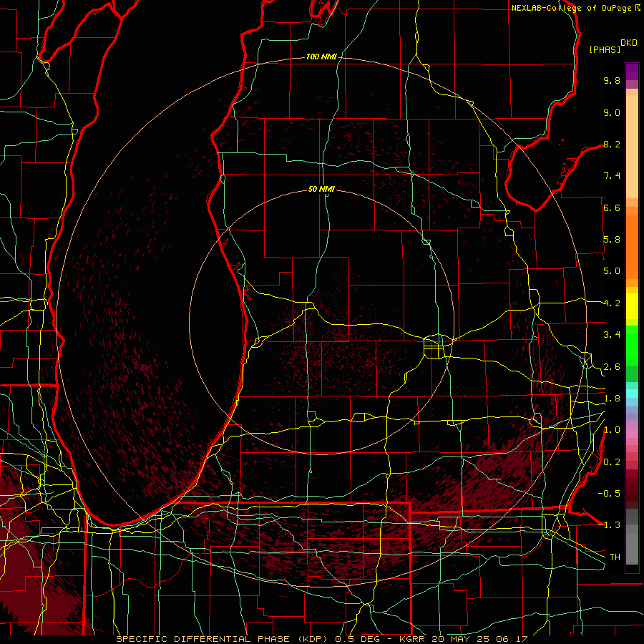The height and width of the screenshot is (644, 644).
Task: Click the DKD label above the color scale
Action: [x=629, y=43]
